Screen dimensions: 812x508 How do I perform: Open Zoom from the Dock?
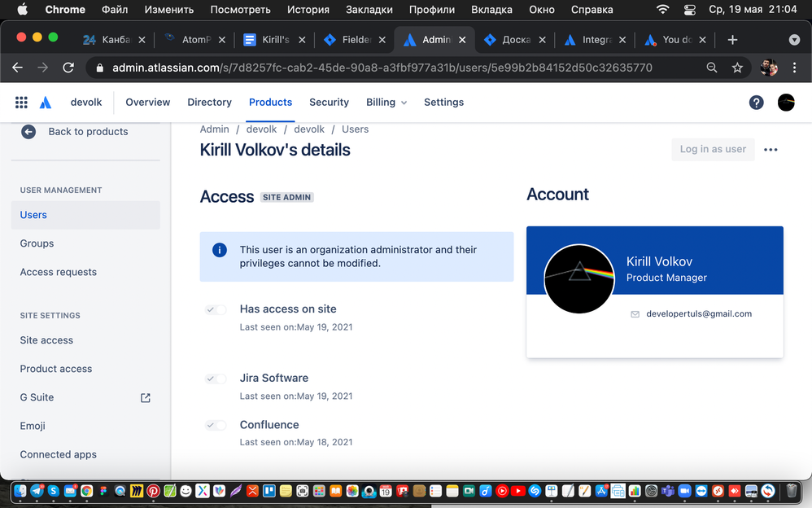click(684, 491)
